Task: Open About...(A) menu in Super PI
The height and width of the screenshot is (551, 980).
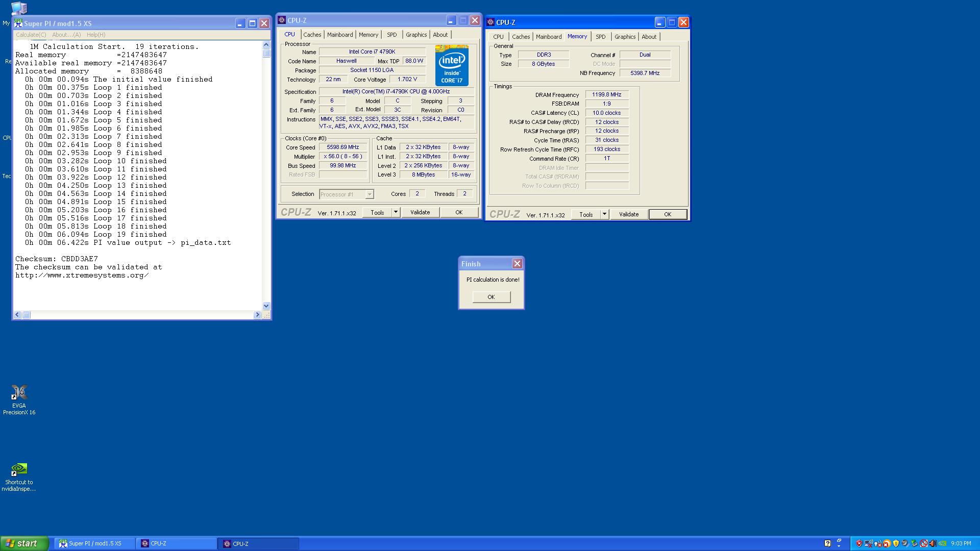Action: click(66, 35)
